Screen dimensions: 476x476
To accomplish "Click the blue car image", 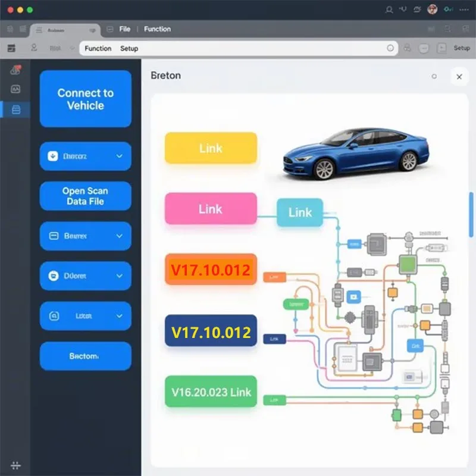I will [x=356, y=153].
